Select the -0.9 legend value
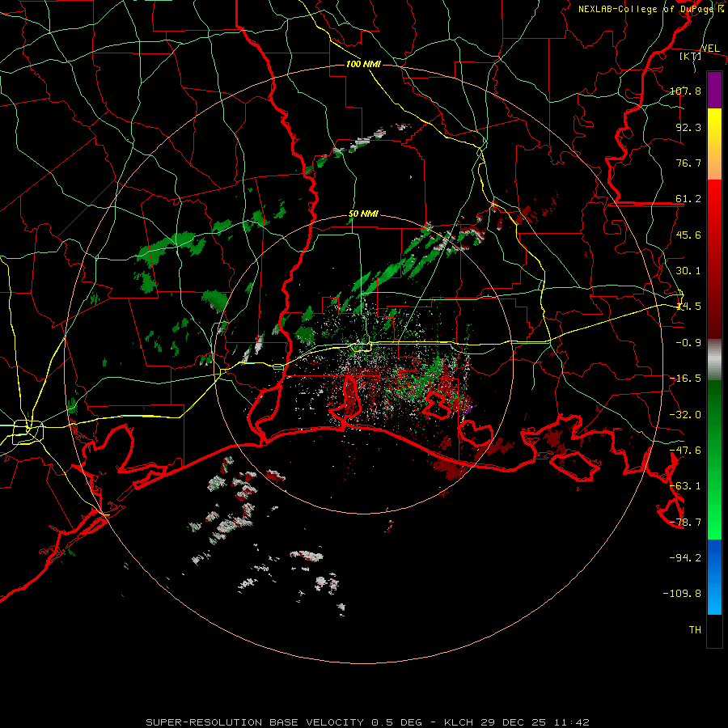The image size is (728, 728). [x=688, y=343]
